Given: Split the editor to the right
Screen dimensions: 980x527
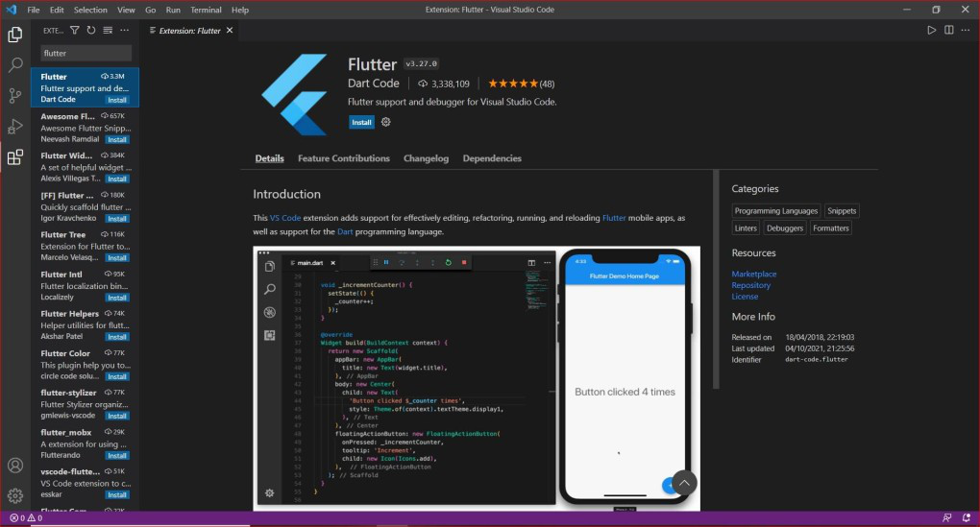Looking at the screenshot, I should [x=948, y=30].
